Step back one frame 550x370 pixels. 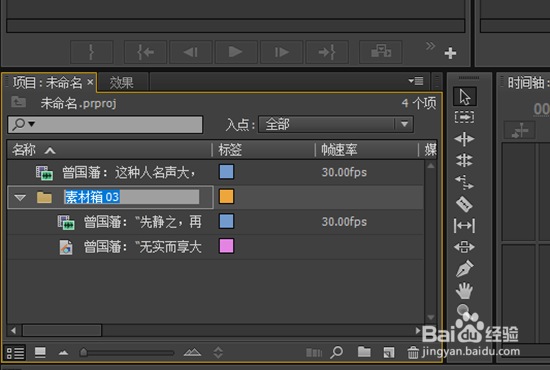pos(190,52)
